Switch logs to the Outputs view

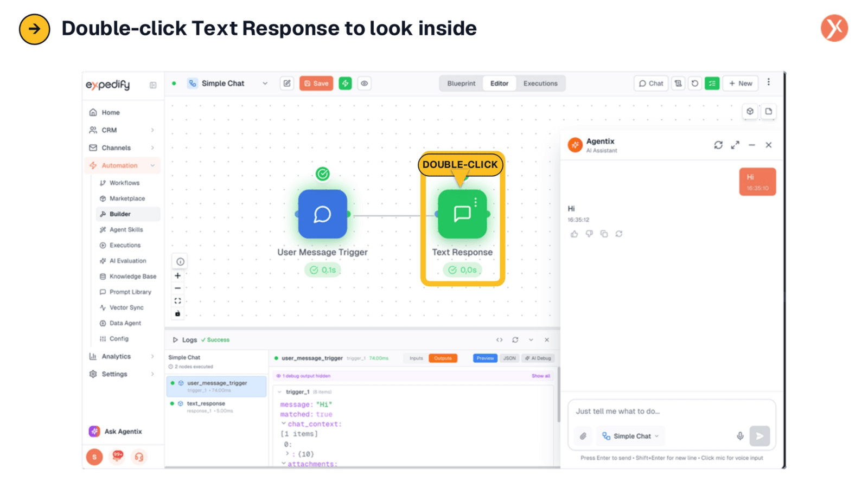[x=443, y=358]
